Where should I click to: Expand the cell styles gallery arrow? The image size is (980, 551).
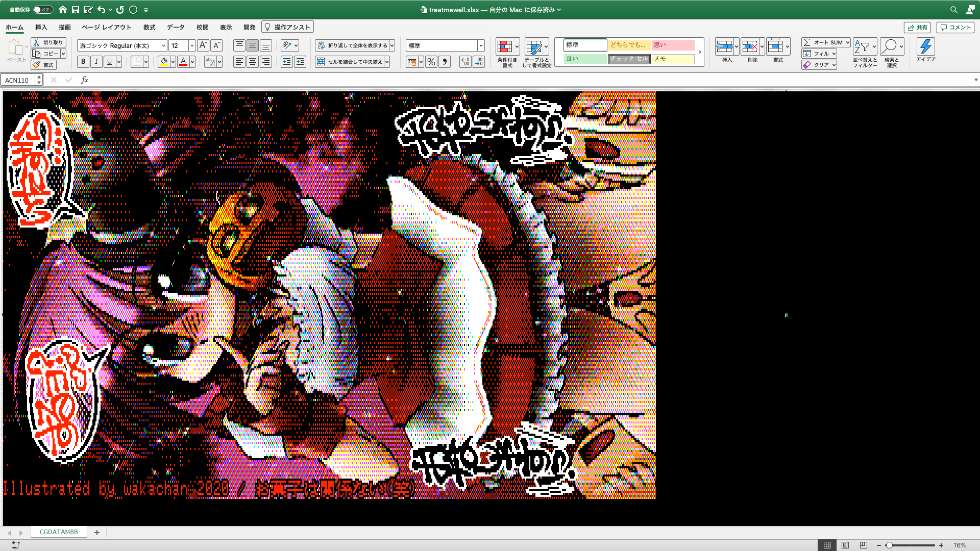tap(700, 52)
